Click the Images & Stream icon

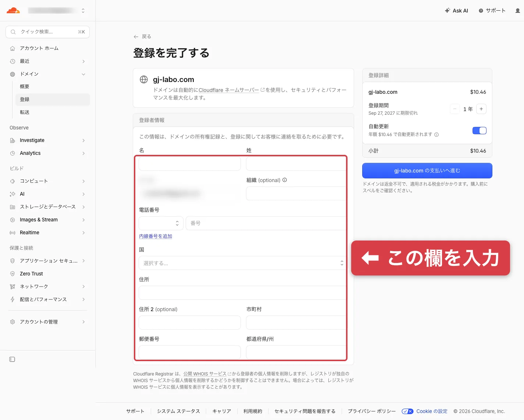click(x=13, y=220)
